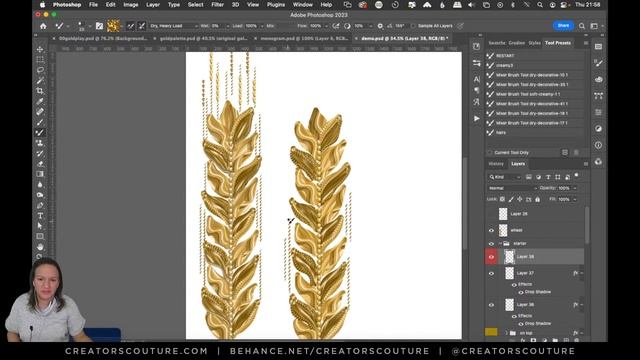Screen dimensions: 640x360
Task: Open the Paragraph panel icon
Action: coord(477,90)
